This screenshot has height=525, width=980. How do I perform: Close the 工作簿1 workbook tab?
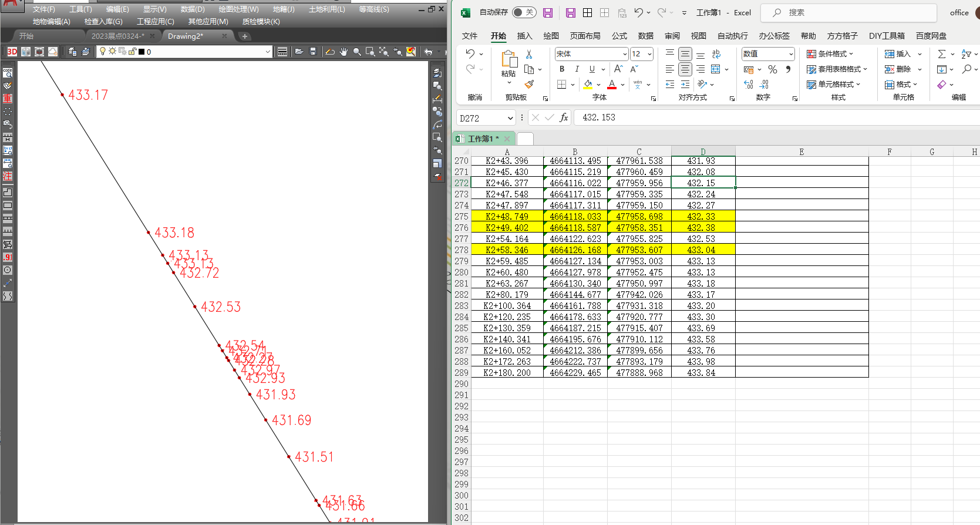pos(507,139)
